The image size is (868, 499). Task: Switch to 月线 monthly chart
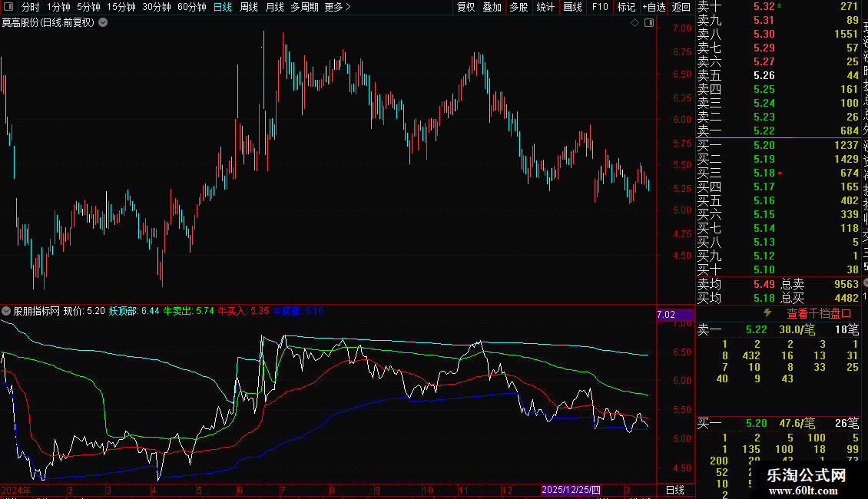(x=274, y=7)
